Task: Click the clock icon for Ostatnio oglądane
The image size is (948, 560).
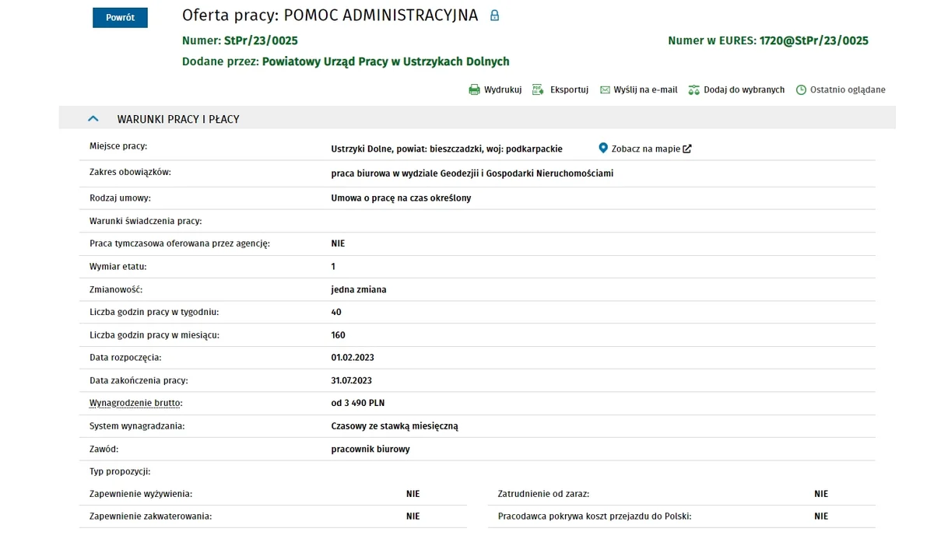Action: coord(801,90)
